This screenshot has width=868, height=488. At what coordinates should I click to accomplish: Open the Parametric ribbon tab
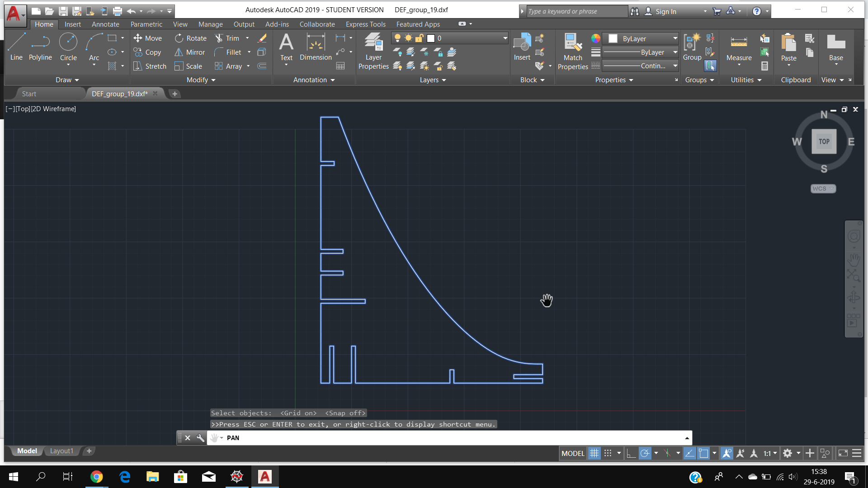pyautogui.click(x=146, y=24)
